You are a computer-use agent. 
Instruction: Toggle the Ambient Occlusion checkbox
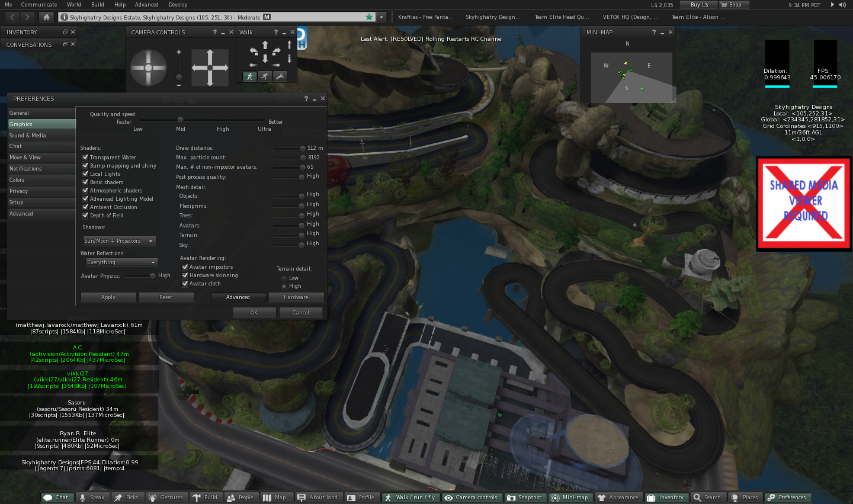(85, 207)
